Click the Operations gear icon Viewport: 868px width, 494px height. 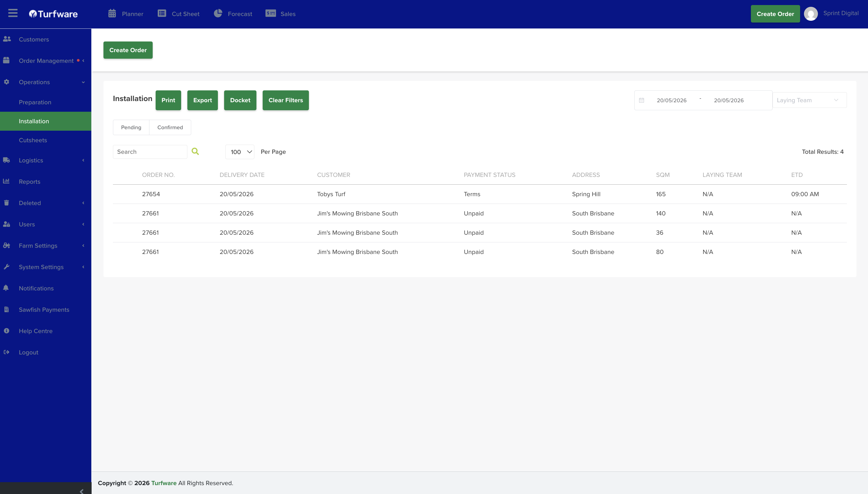point(7,82)
